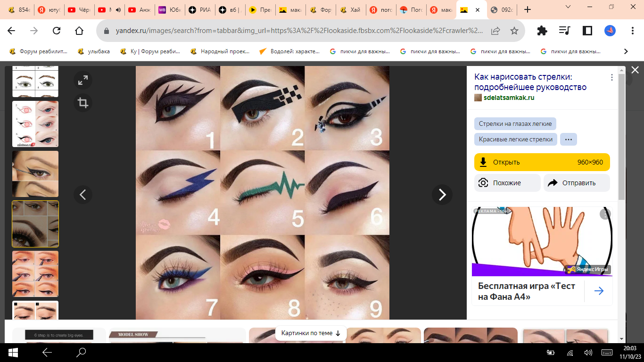
Task: Open the browser extensions puzzle icon
Action: [x=542, y=31]
